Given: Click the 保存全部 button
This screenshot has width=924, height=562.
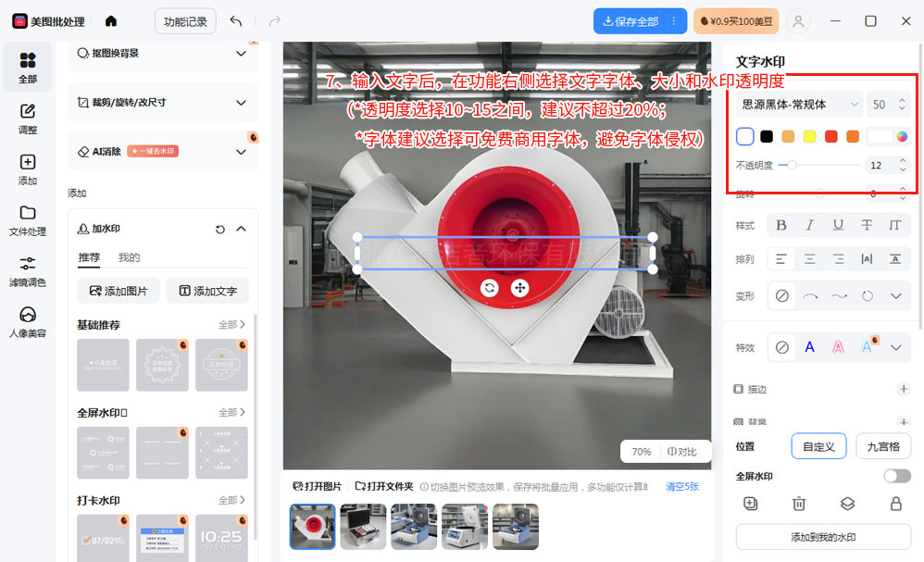Looking at the screenshot, I should (630, 21).
